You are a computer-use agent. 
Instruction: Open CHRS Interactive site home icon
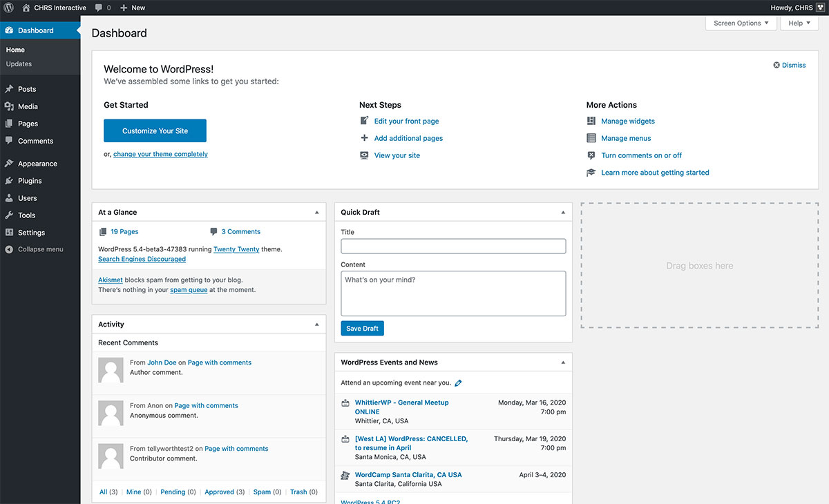[x=26, y=8]
